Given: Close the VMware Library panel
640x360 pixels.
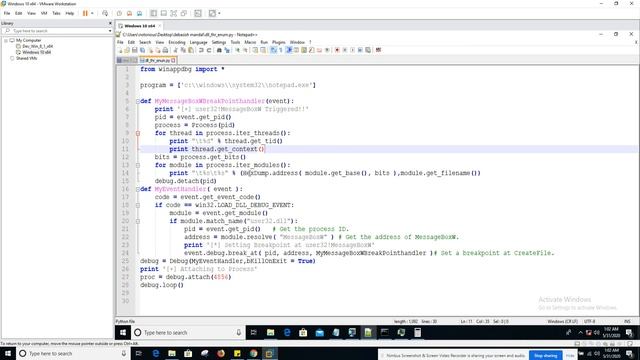Looking at the screenshot, I should (110, 23).
